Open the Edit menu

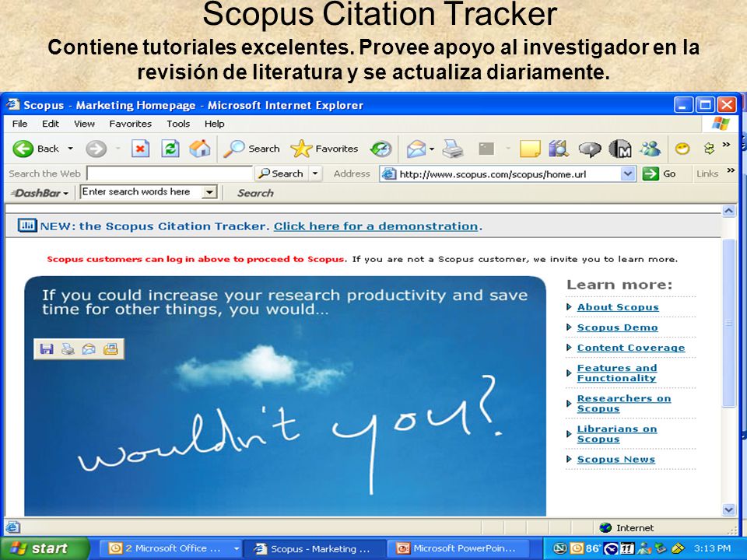tap(50, 124)
